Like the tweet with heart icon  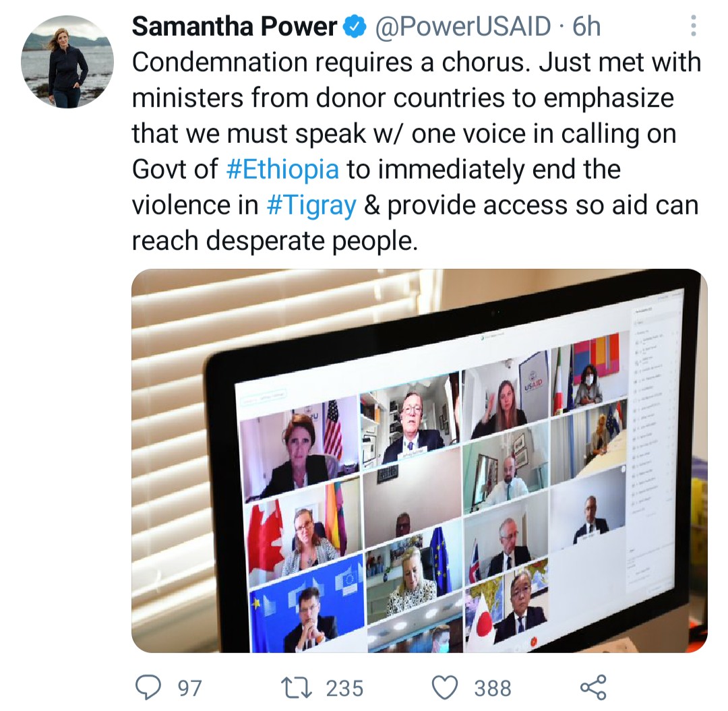pyautogui.click(x=445, y=688)
